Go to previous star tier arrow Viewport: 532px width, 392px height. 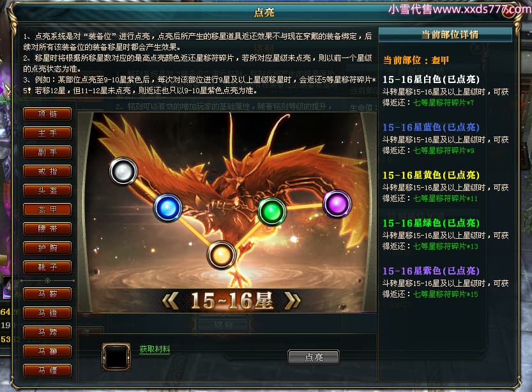tap(171, 301)
